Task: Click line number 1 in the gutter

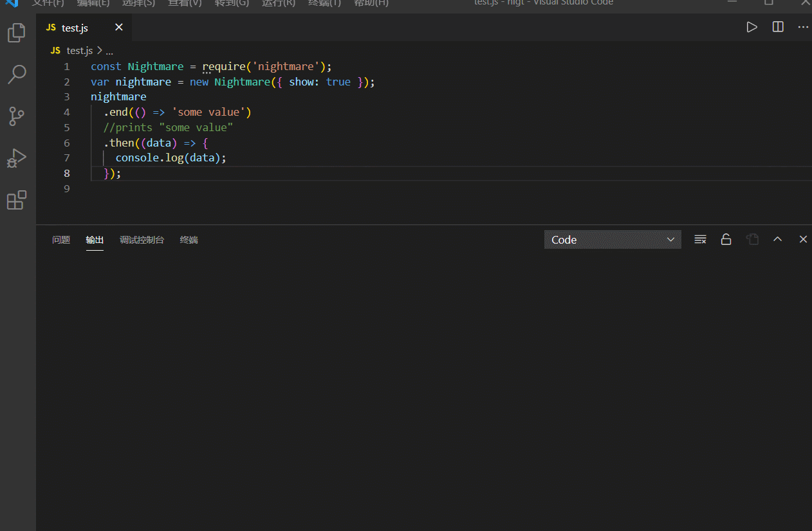Action: [67, 66]
